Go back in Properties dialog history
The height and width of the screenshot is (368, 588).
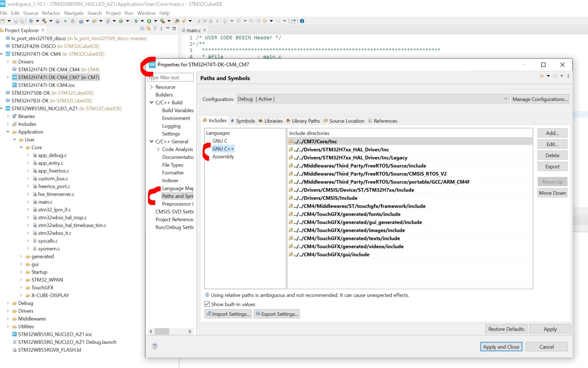pos(542,76)
